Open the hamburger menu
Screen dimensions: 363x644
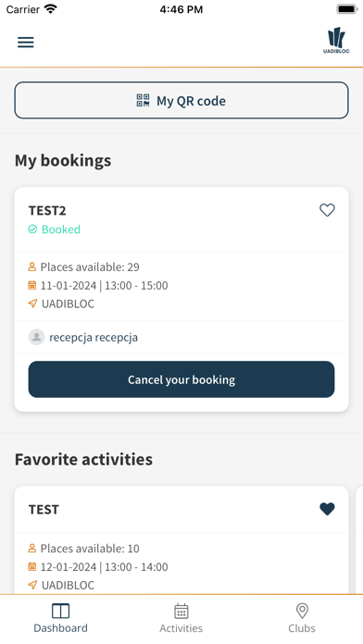pos(26,43)
